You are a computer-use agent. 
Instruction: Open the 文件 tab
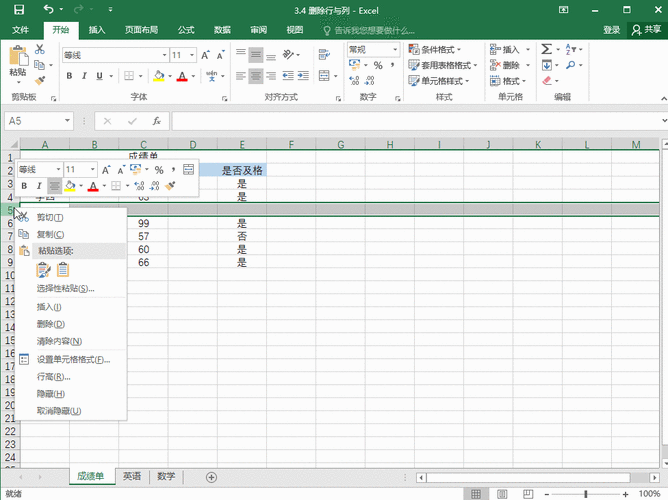point(20,30)
